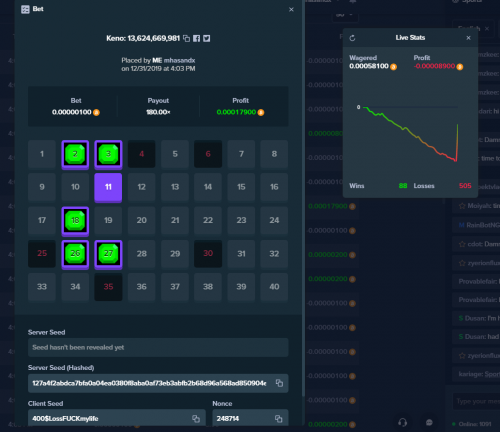Click the Server Seed (Hashed) field
500x432 pixels.
(158, 383)
